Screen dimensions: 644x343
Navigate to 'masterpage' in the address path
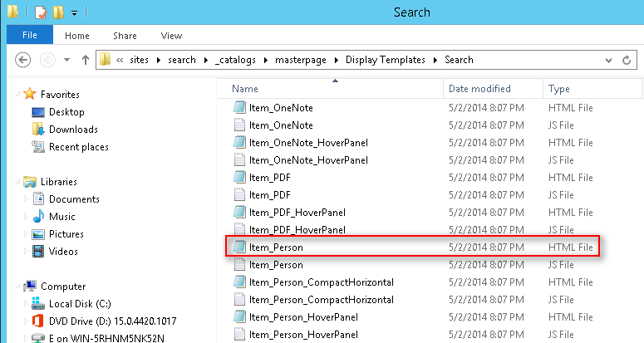(x=301, y=60)
